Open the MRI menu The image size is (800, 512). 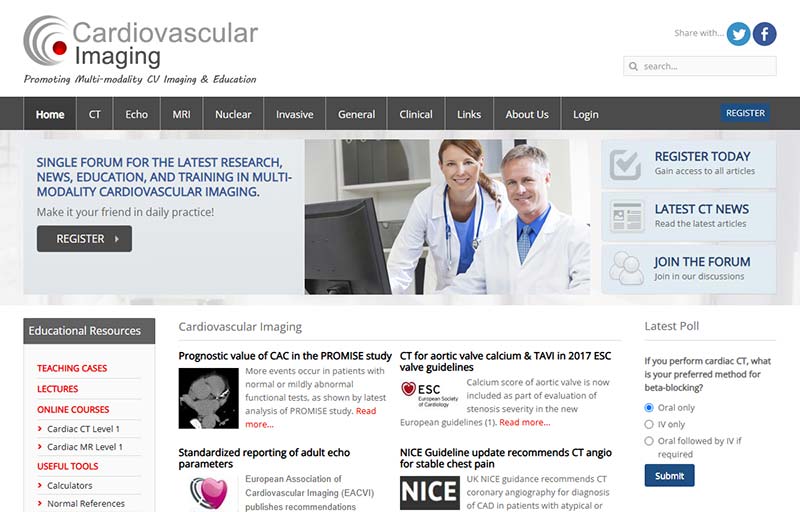pyautogui.click(x=182, y=114)
